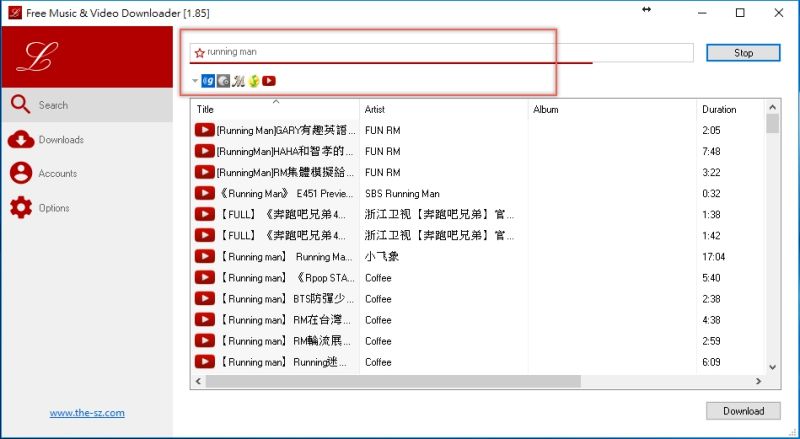Viewport: 800px width, 439px height.
Task: Sort by the Title column header
Action: coord(276,109)
